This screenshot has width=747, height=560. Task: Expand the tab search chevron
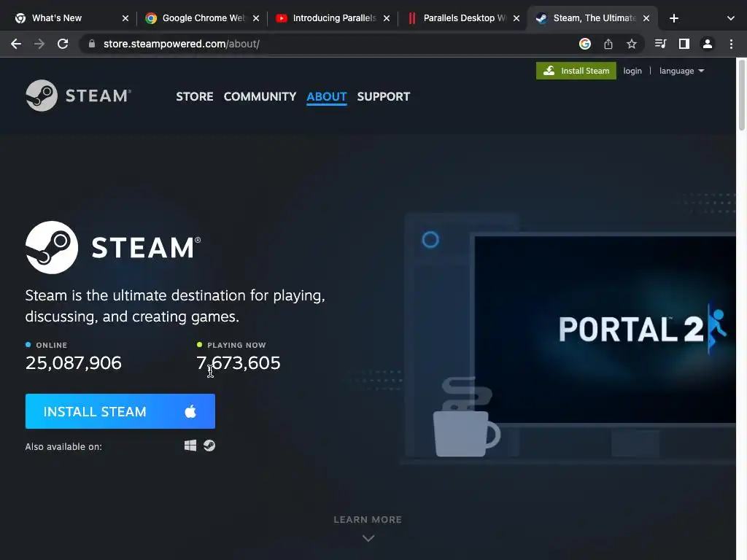730,18
